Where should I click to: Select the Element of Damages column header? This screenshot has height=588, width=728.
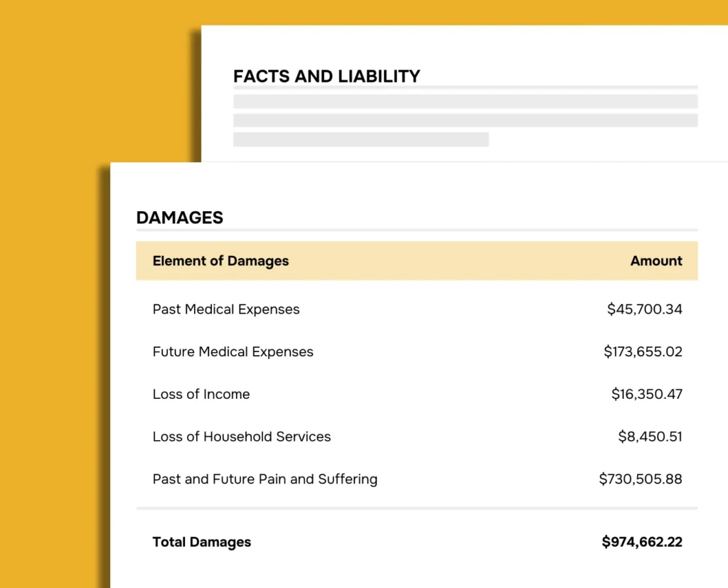pos(220,261)
